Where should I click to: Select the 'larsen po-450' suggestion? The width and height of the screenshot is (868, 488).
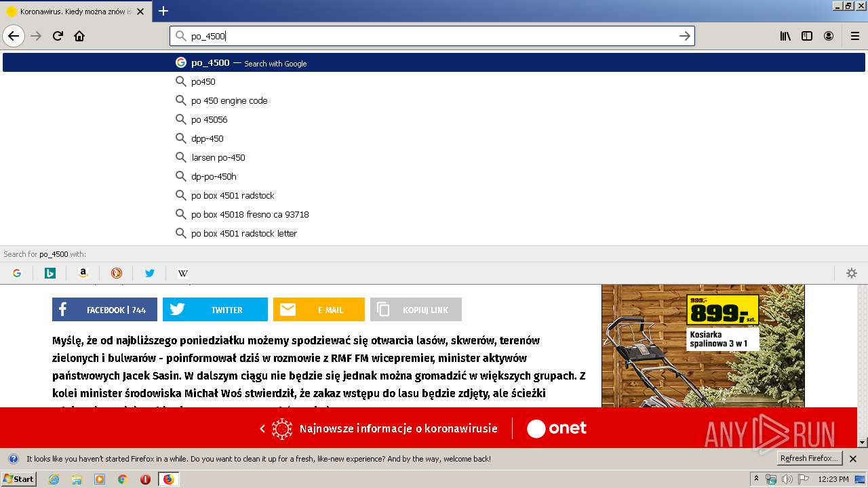pyautogui.click(x=434, y=157)
